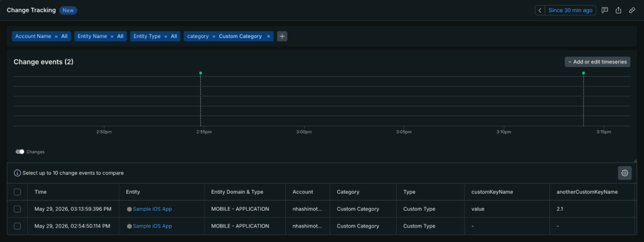The width and height of the screenshot is (644, 242).
Task: Click the New badge beside Change Tracking
Action: pos(68,10)
